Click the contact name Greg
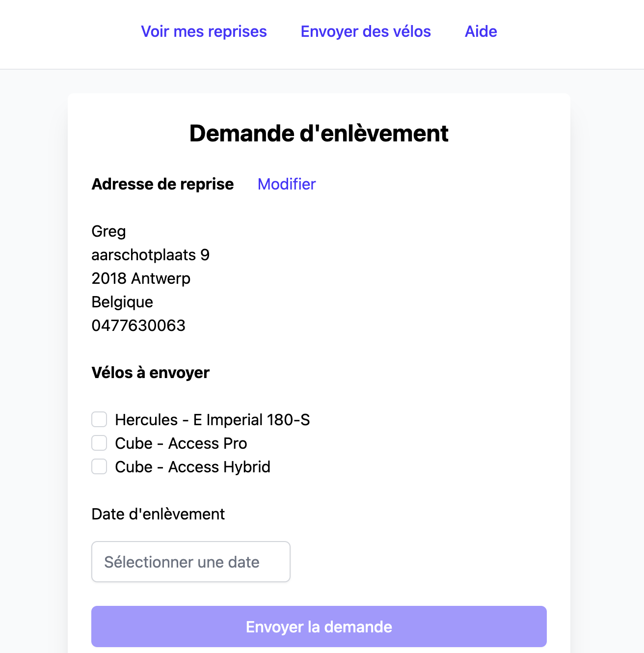Viewport: 644px width, 653px height. click(x=108, y=231)
